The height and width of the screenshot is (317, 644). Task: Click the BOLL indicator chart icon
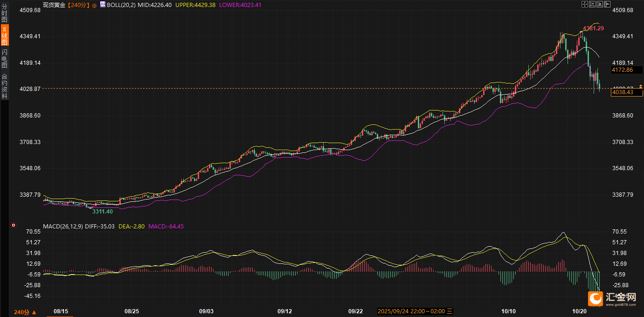tap(103, 4)
